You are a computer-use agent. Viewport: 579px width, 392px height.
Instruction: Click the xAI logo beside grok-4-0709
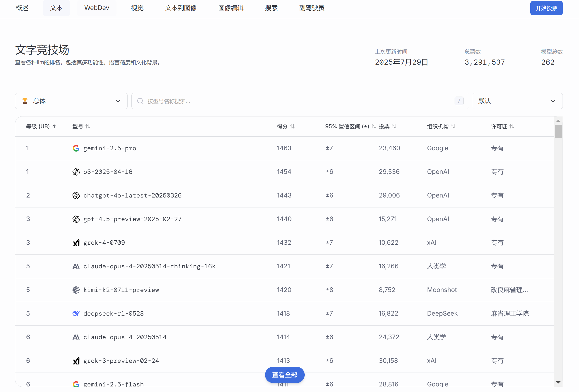[x=76, y=243]
